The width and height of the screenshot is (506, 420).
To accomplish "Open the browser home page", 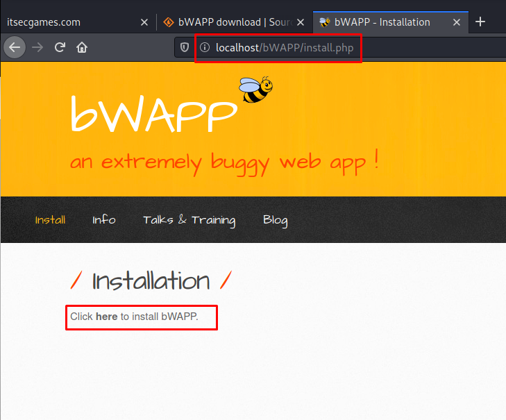I will pyautogui.click(x=82, y=47).
